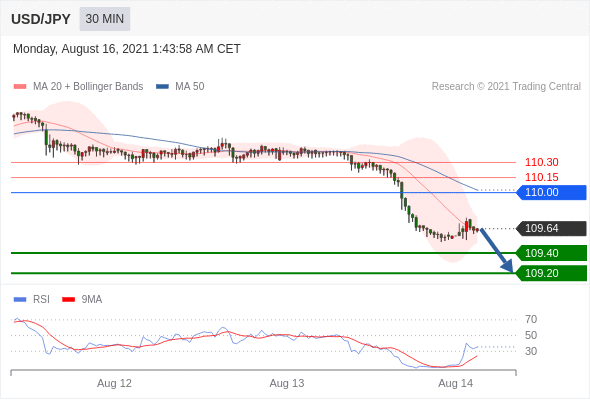
Task: Click the 'RSI' legend label
Action: coord(41,300)
